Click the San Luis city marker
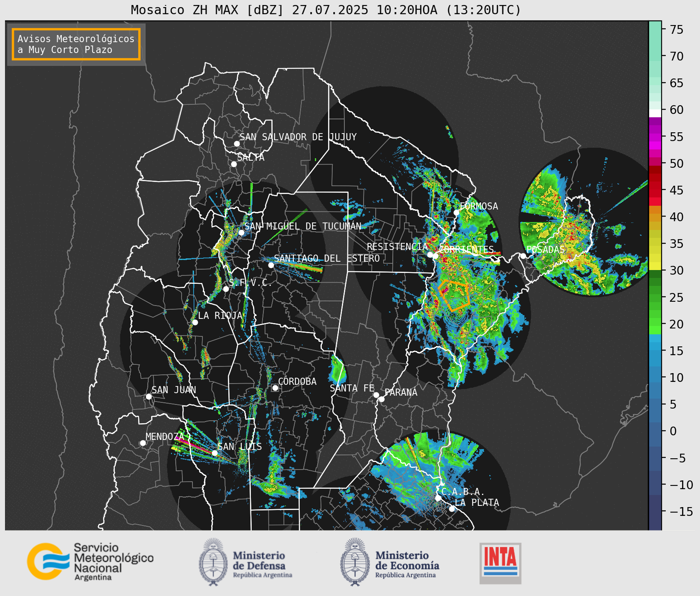 pos(215,453)
